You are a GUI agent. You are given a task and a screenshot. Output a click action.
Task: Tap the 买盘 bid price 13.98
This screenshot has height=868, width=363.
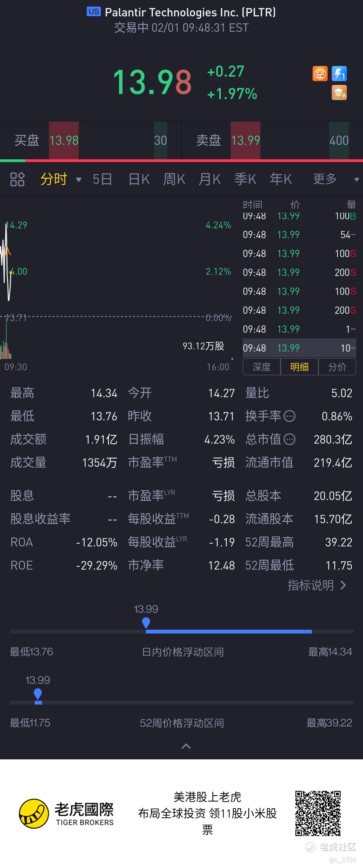tap(64, 140)
